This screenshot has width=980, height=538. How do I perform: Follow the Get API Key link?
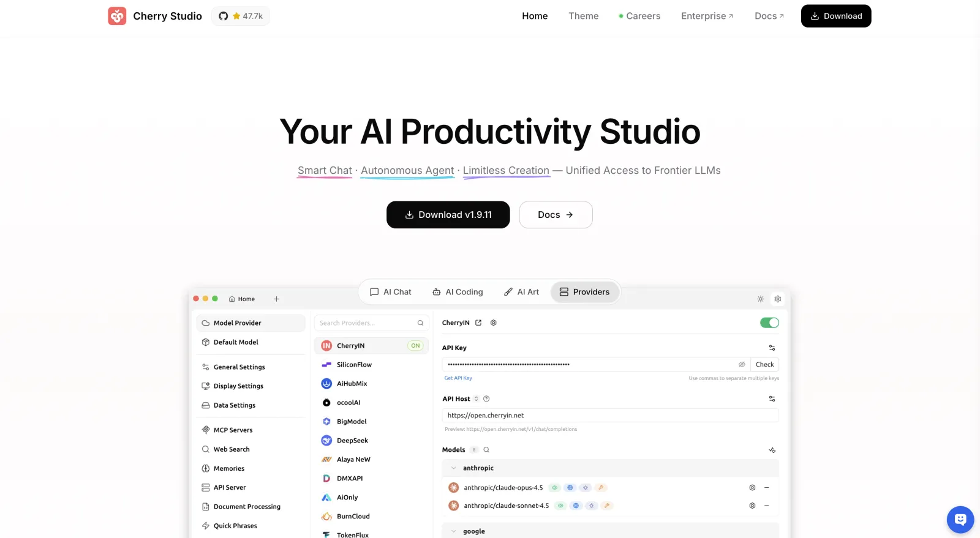tap(458, 378)
